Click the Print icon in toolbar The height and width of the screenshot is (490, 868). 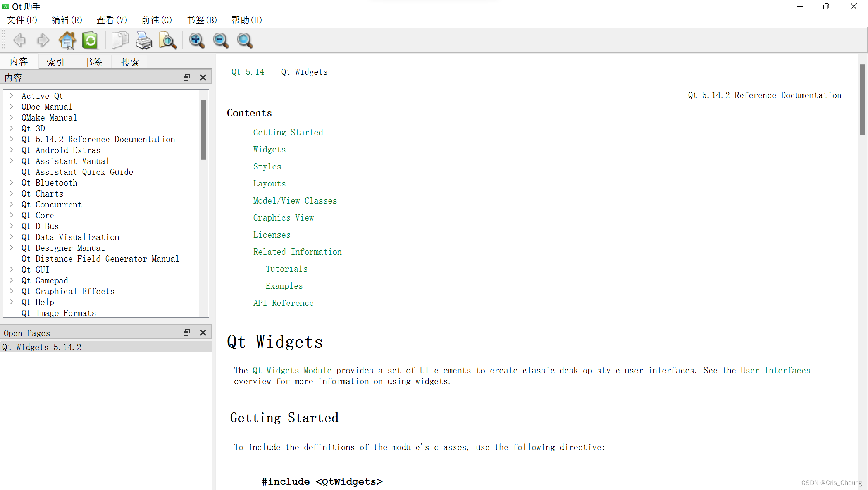[144, 40]
